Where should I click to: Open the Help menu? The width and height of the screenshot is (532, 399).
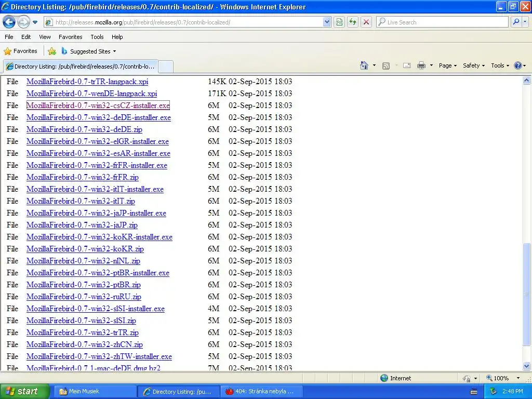117,37
